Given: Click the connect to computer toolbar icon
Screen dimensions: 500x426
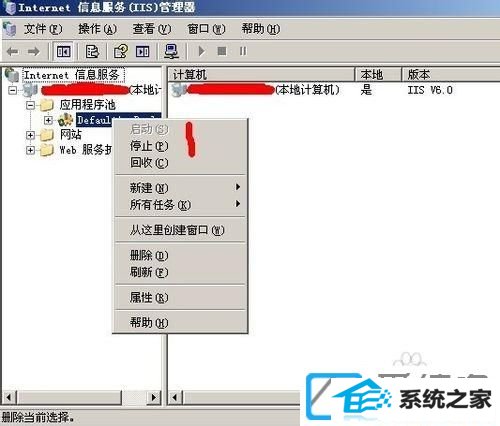Looking at the screenshot, I should [x=171, y=52].
